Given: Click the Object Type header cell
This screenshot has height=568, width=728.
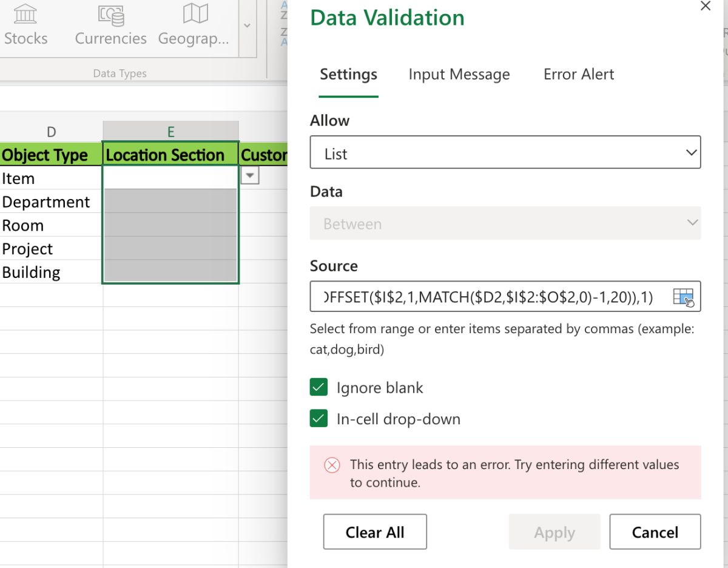Looking at the screenshot, I should [52, 155].
